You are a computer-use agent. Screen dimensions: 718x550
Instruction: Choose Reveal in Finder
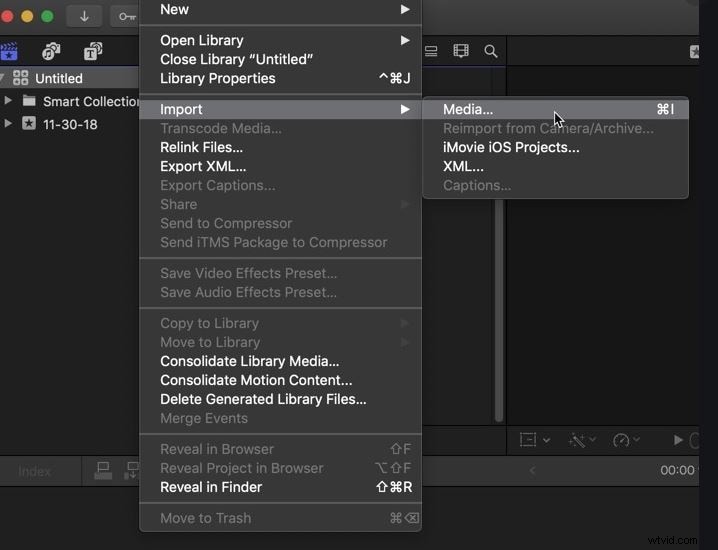pos(280,487)
